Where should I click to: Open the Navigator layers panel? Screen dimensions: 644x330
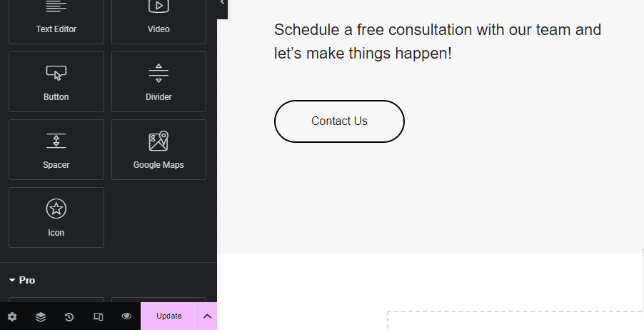click(x=41, y=316)
